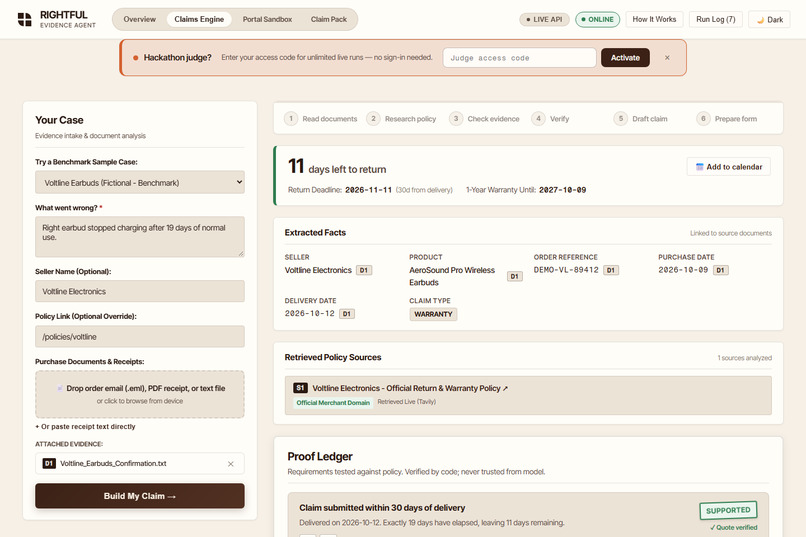Click the warranty date 2027-10-09
806x537 pixels.
tap(562, 190)
